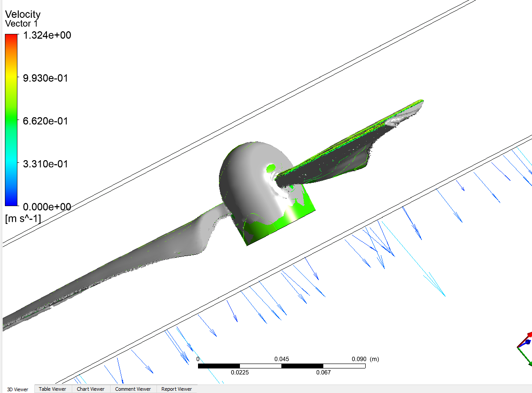This screenshot has width=532, height=393.
Task: Click the Velocity legend color bar
Action: 11,120
